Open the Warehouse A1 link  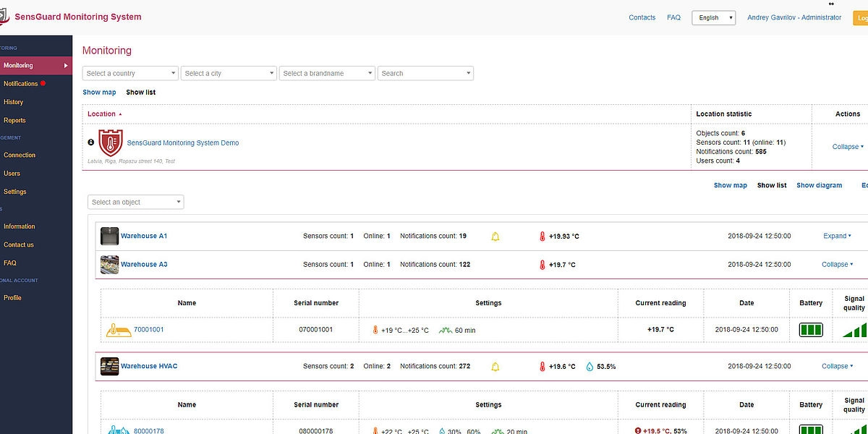(144, 236)
